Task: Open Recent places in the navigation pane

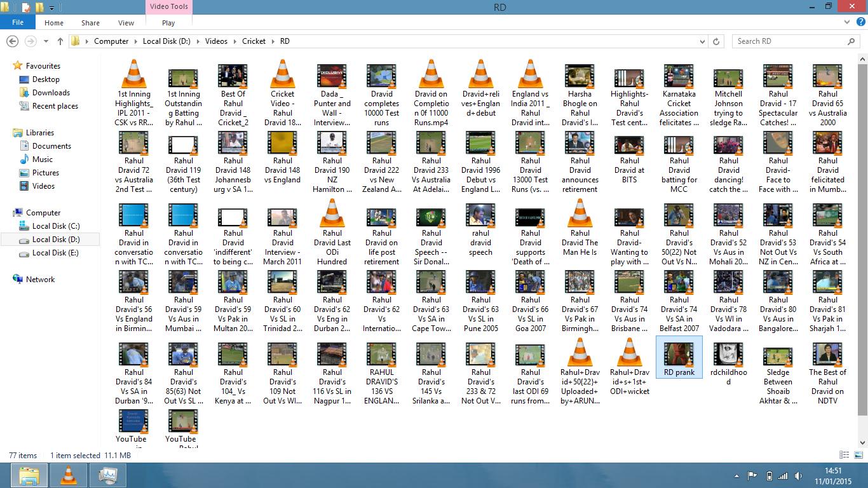Action: [55, 106]
